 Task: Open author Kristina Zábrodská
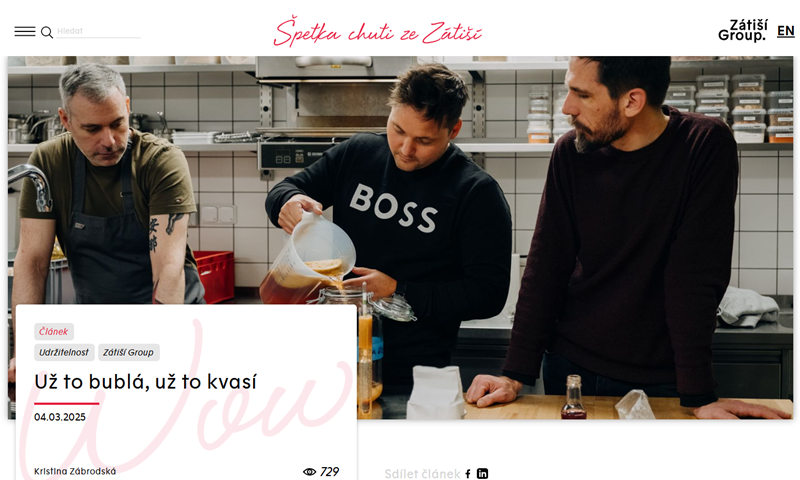click(x=75, y=471)
